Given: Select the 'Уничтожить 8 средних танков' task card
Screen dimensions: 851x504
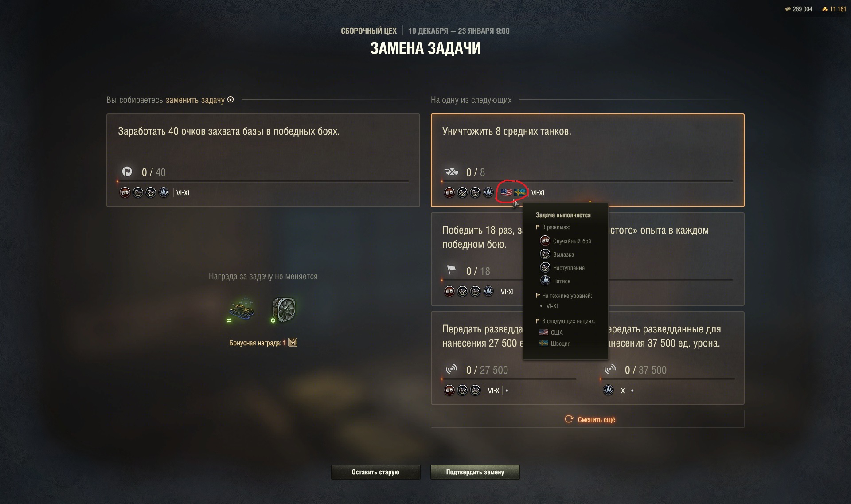Looking at the screenshot, I should (587, 160).
